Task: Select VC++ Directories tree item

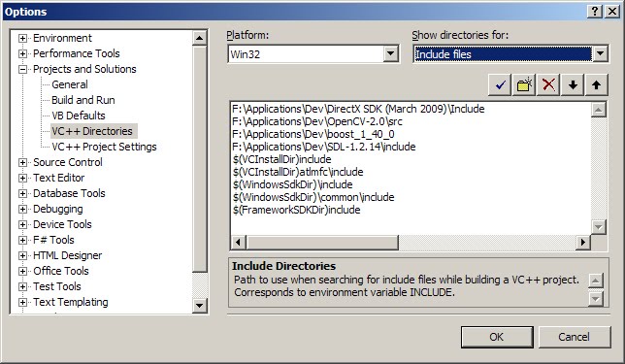Action: tap(94, 131)
